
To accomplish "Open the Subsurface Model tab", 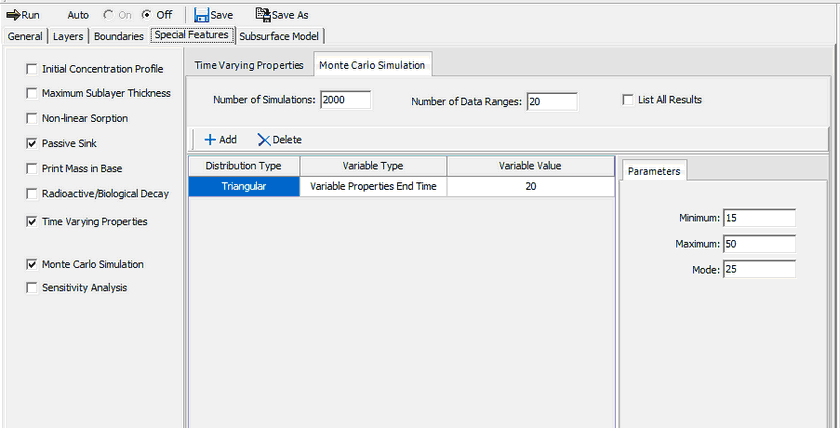I will (x=279, y=37).
